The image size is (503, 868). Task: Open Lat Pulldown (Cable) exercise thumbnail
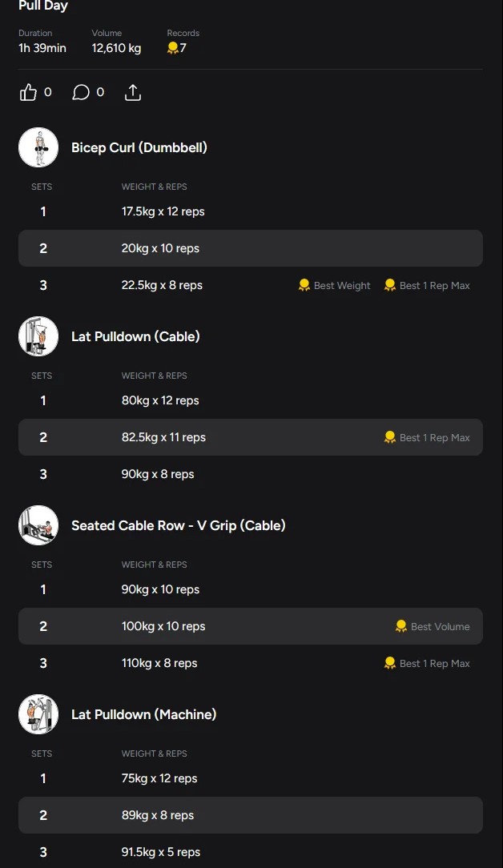[x=38, y=336]
